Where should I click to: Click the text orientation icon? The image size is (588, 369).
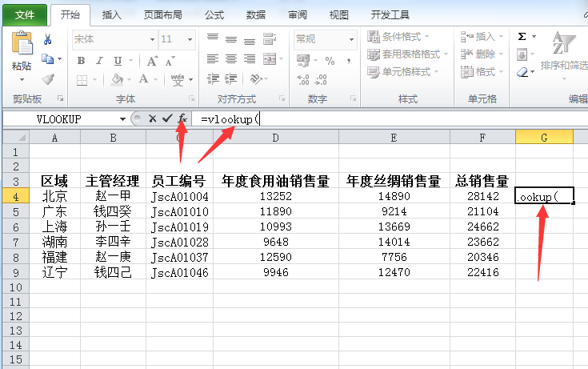(257, 78)
